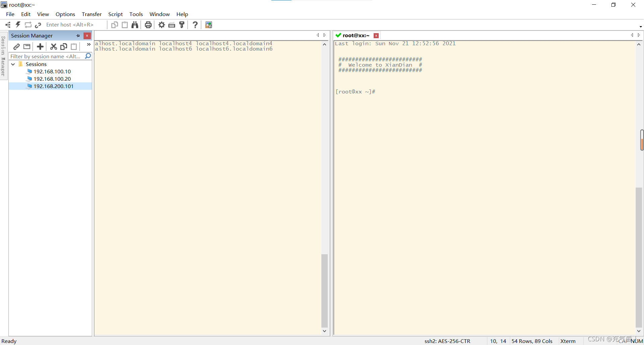Open Session Options gear icon
Viewport: 644px width, 345px height.
tap(162, 25)
